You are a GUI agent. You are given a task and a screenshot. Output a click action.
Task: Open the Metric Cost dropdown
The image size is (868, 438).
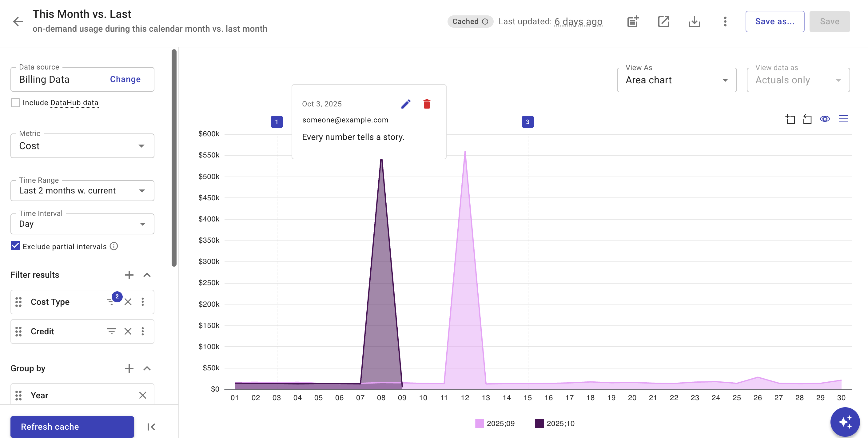pos(82,146)
